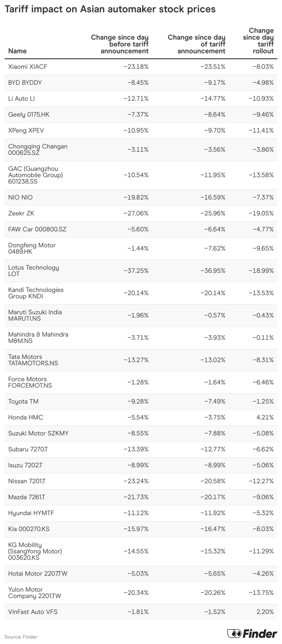
Task: Click 'Change since day before tariff announcement' header
Action: pyautogui.click(x=120, y=44)
